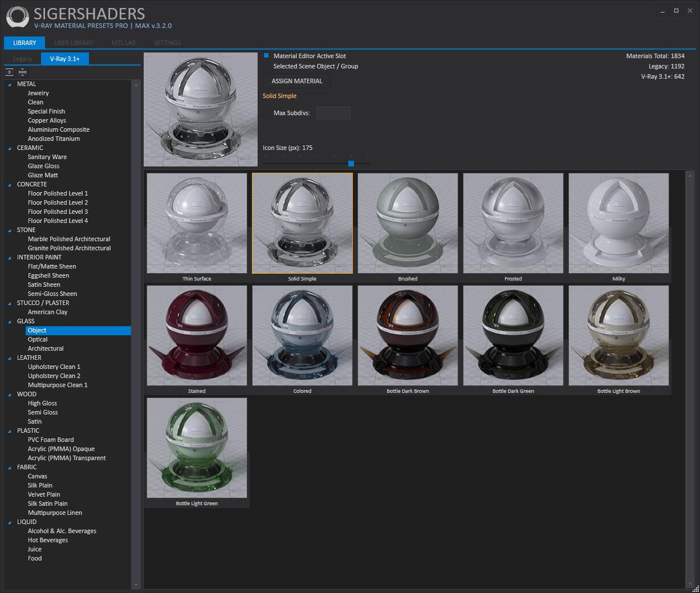The width and height of the screenshot is (700, 593).
Task: Click inside the Max Subdivs input field
Action: pyautogui.click(x=333, y=113)
